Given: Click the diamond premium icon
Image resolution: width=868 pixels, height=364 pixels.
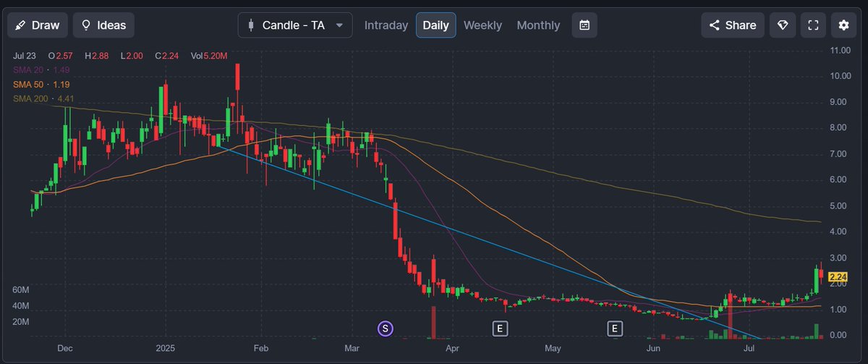Looking at the screenshot, I should coord(783,25).
